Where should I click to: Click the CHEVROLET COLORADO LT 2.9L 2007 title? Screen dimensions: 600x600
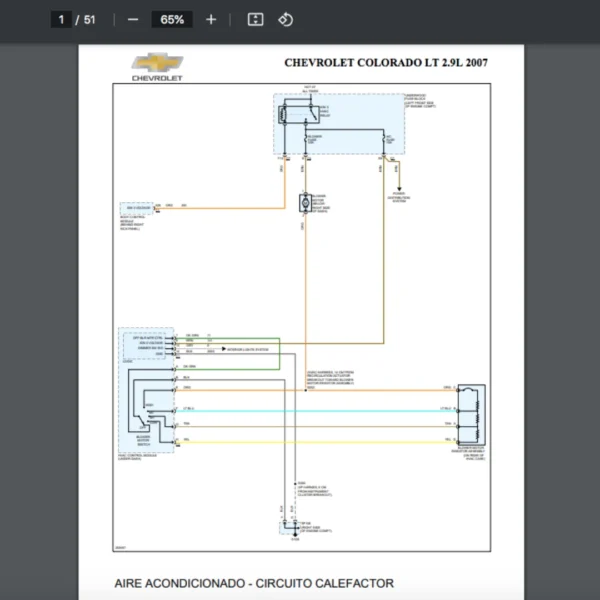coord(386,62)
